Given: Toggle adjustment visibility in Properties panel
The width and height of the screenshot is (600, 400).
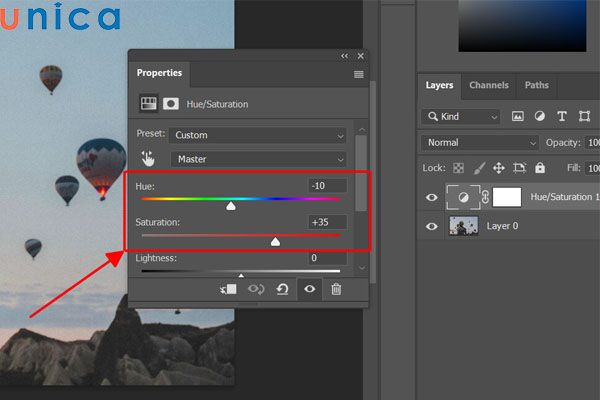Looking at the screenshot, I should pyautogui.click(x=310, y=289).
